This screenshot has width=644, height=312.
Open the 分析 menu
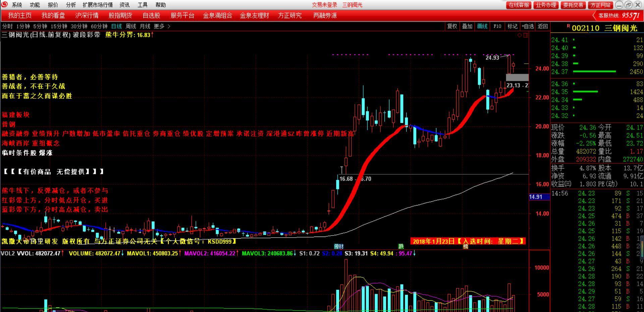tap(71, 5)
